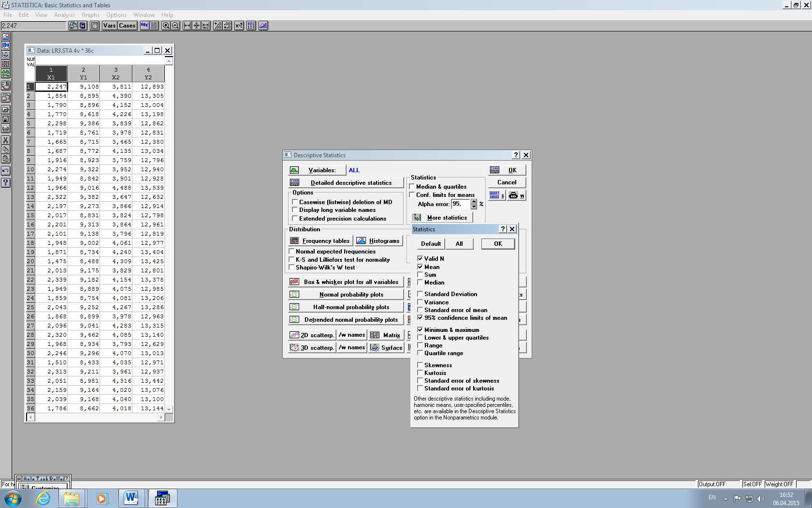This screenshot has height=508, width=812.
Task: Check the Variance checkbox
Action: click(420, 302)
